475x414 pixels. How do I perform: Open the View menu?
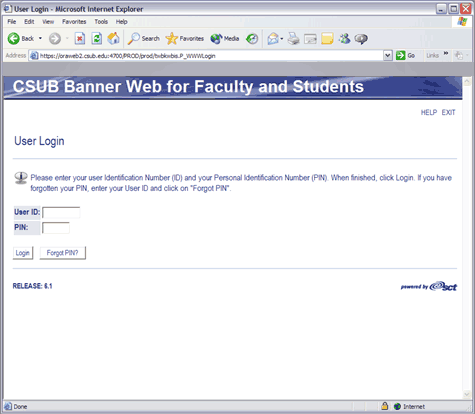(48, 22)
